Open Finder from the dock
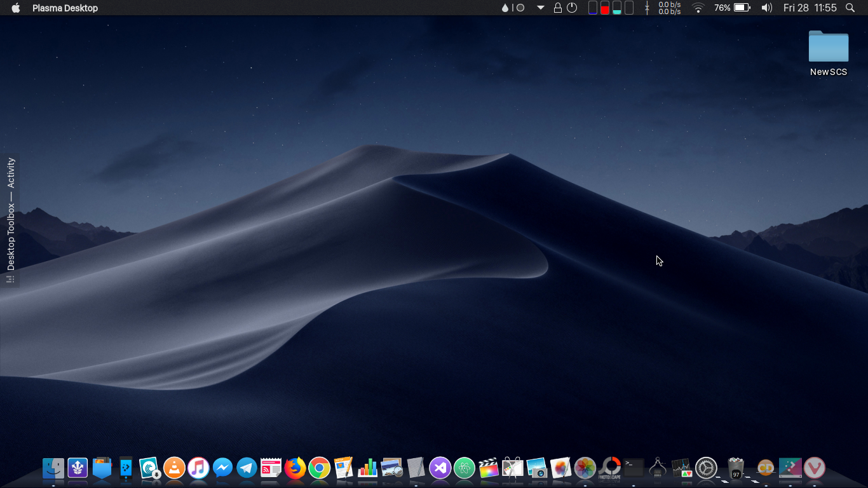Viewport: 868px width, 488px height. coord(53,468)
